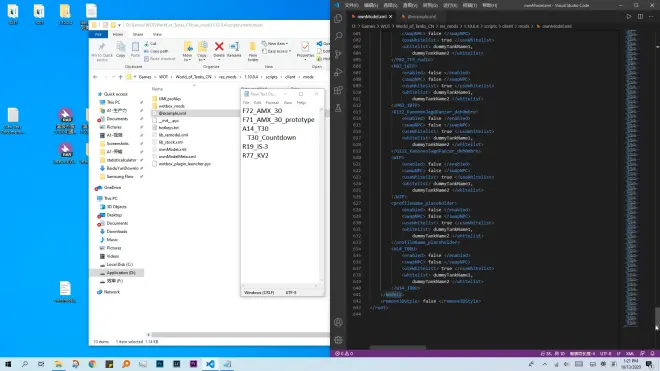Select the wotbox_mods folder in file list
Image resolution: width=660 pixels, height=371 pixels.
coord(172,106)
